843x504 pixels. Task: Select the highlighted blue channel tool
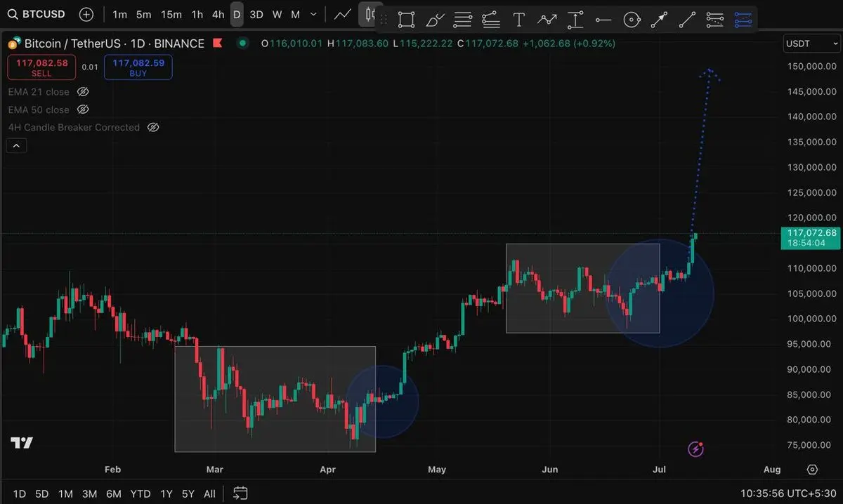pyautogui.click(x=743, y=20)
